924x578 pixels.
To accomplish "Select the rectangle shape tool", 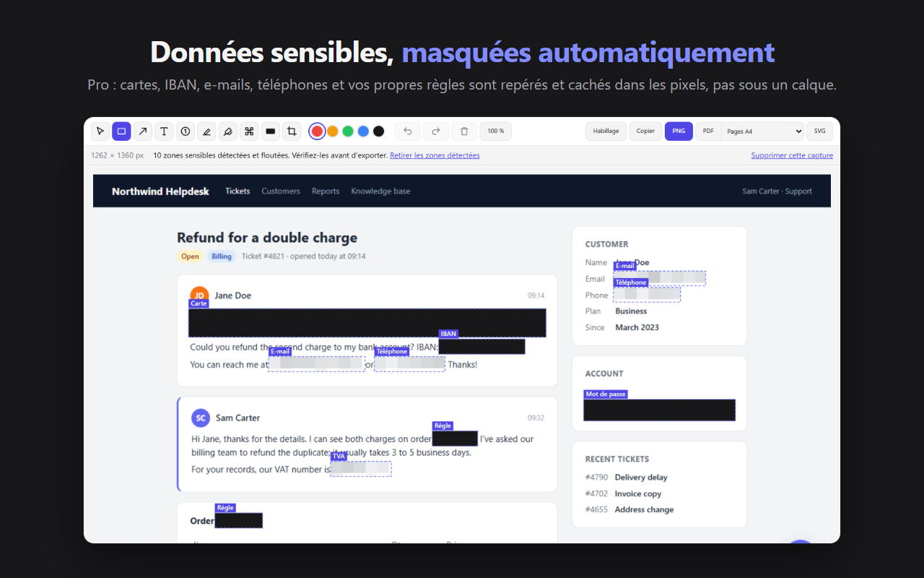I will 121,131.
